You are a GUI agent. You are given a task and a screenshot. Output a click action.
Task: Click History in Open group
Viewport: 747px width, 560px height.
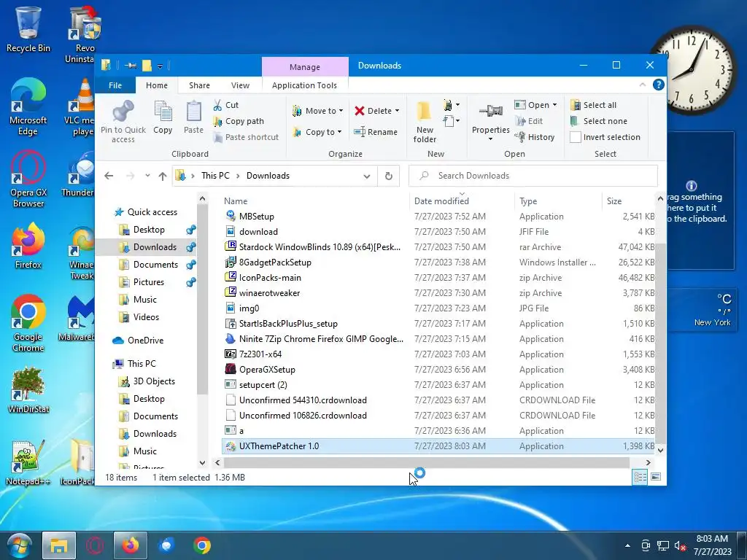(535, 137)
